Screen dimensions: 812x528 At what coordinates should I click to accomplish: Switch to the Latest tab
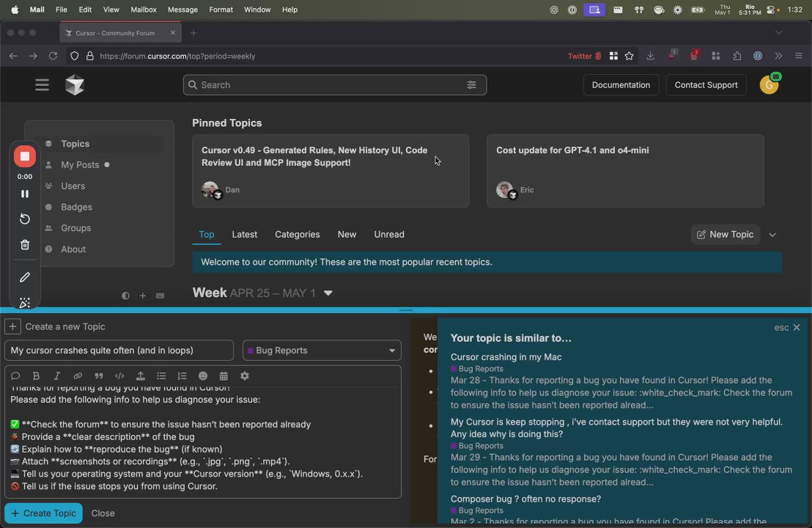[x=245, y=234]
